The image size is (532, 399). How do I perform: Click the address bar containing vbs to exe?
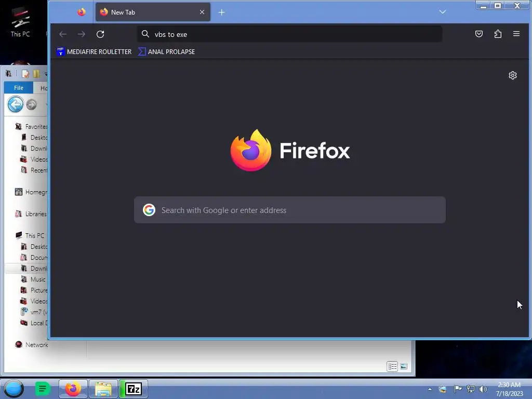click(289, 34)
